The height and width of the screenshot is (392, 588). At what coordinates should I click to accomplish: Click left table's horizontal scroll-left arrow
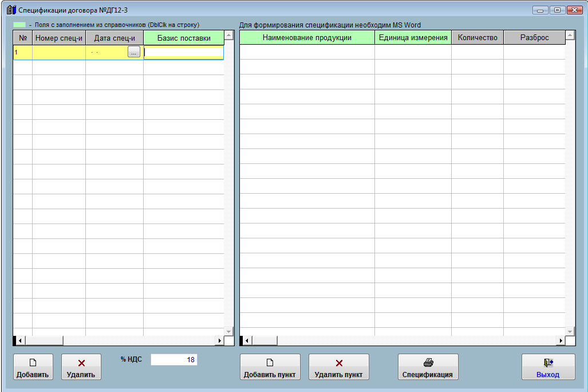click(20, 340)
